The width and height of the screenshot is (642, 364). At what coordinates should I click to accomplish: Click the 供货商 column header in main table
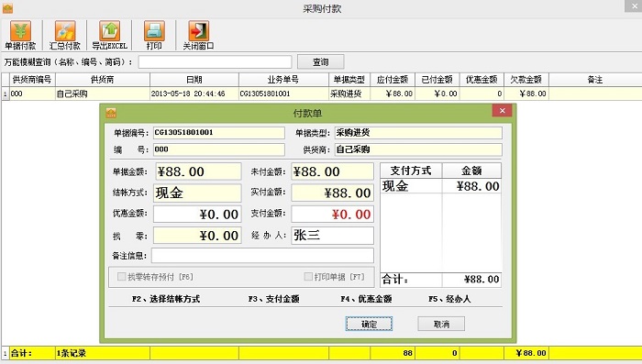(103, 80)
